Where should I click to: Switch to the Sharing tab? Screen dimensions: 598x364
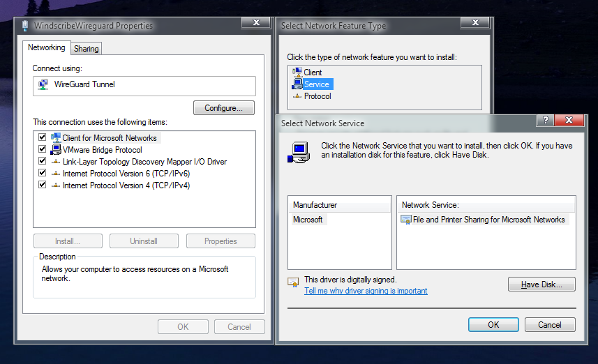click(87, 49)
